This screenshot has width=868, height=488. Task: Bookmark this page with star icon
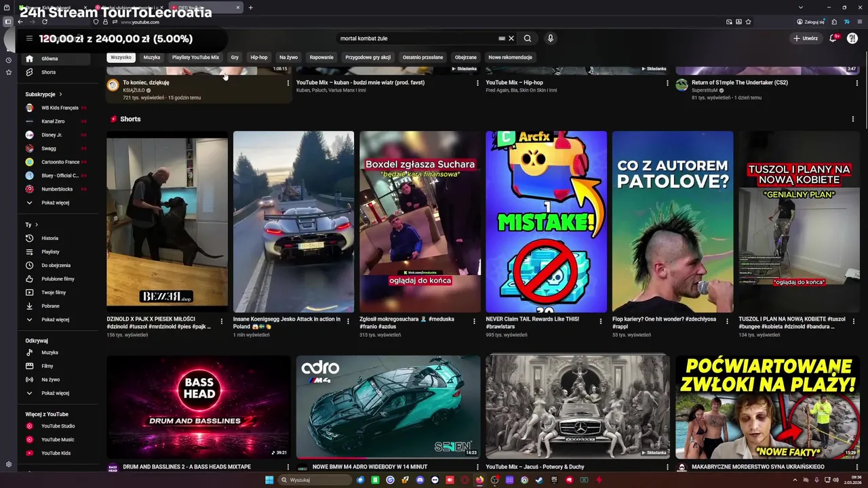[748, 22]
